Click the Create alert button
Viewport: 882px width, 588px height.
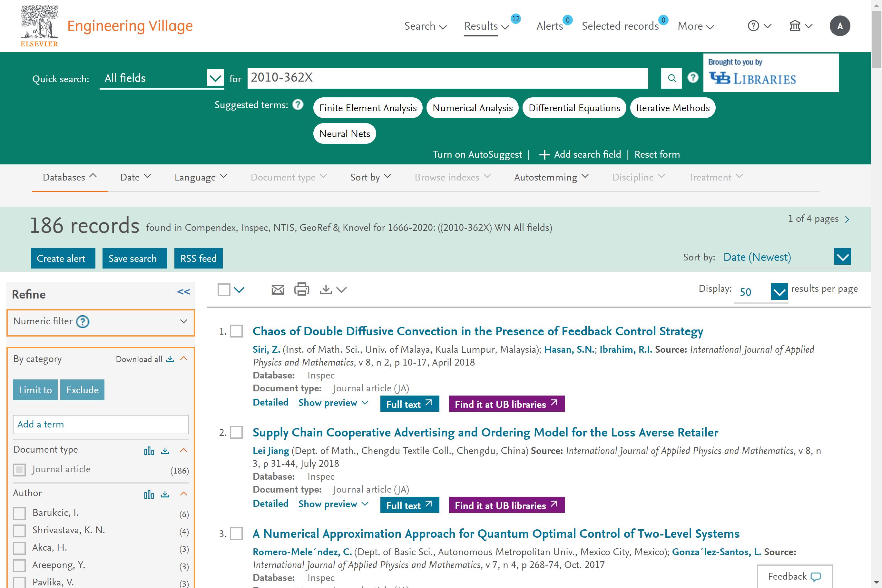pos(63,258)
